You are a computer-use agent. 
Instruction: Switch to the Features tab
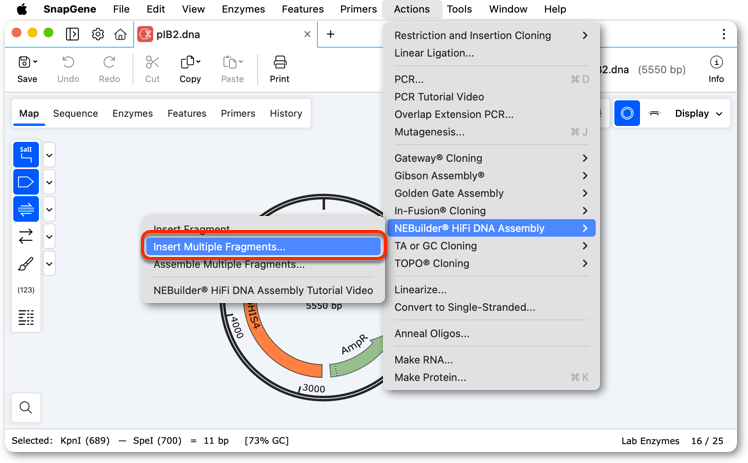187,113
